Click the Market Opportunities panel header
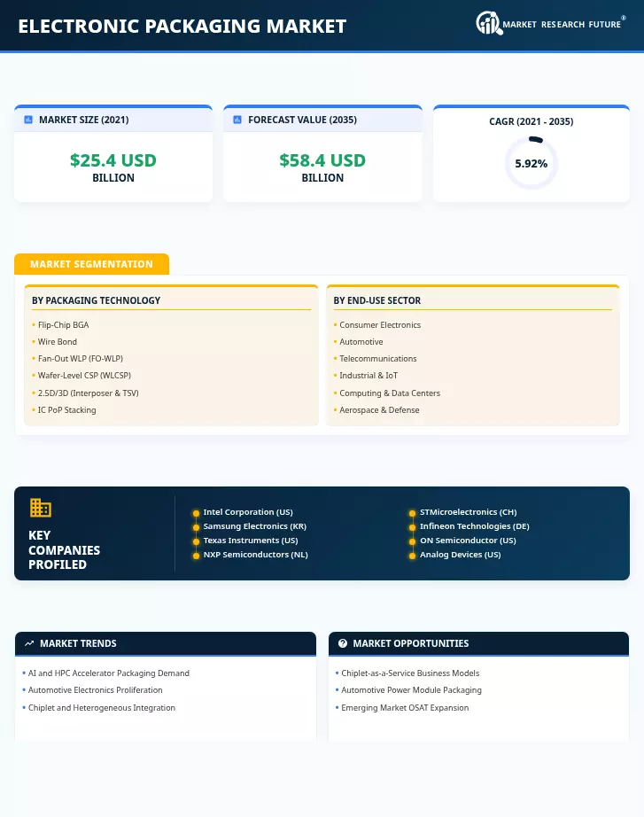The width and height of the screenshot is (644, 817). [x=479, y=643]
